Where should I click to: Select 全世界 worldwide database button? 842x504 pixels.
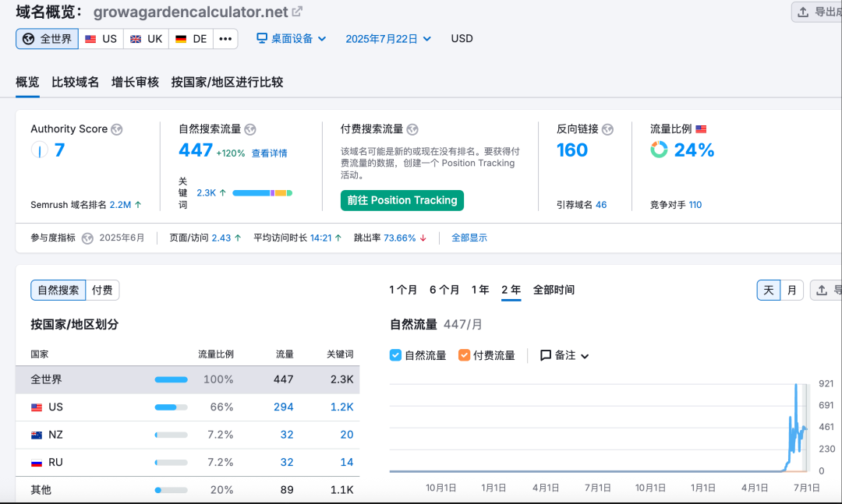click(x=48, y=39)
